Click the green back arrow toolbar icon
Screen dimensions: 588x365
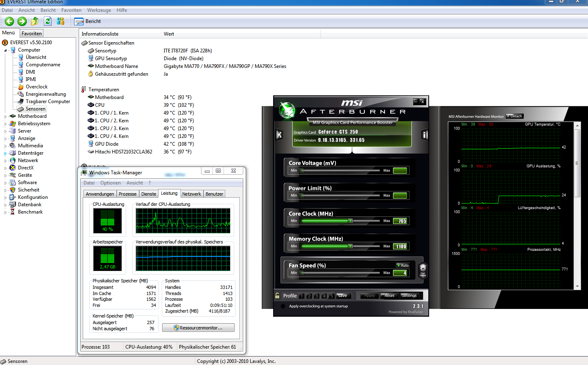9,21
